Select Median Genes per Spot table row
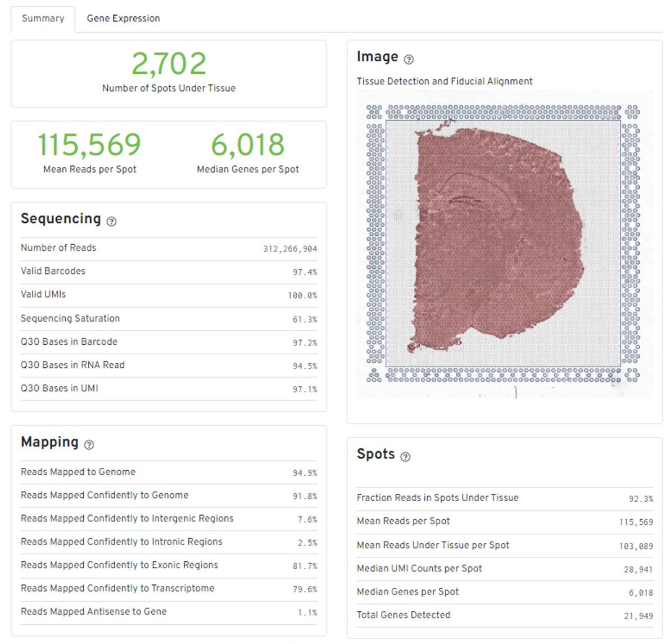 point(505,592)
